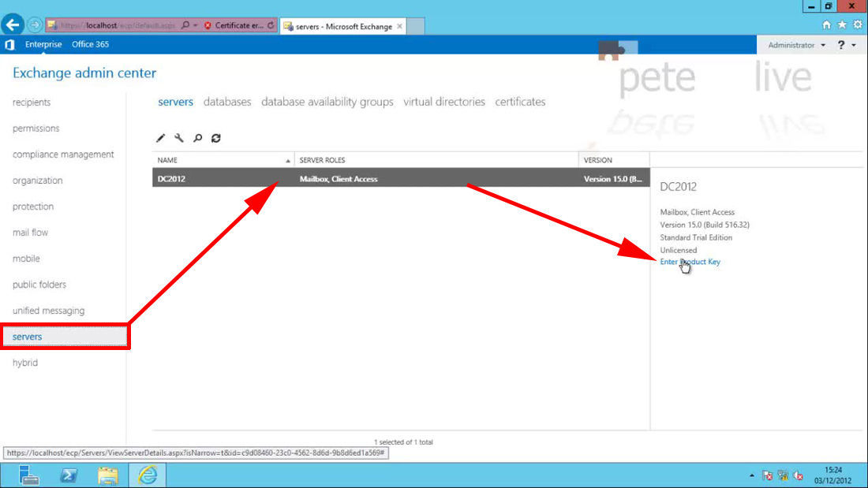
Task: Select Office 365 in the top bar
Action: (x=90, y=44)
